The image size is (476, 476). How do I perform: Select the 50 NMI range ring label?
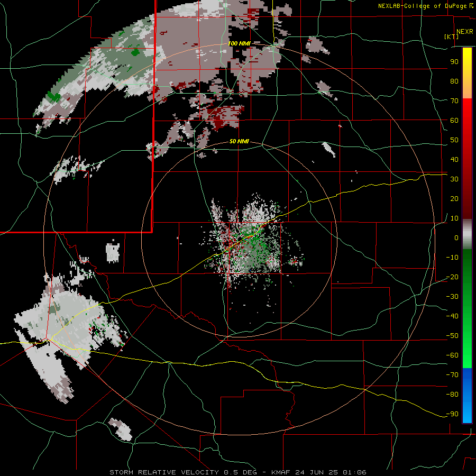coord(239,141)
